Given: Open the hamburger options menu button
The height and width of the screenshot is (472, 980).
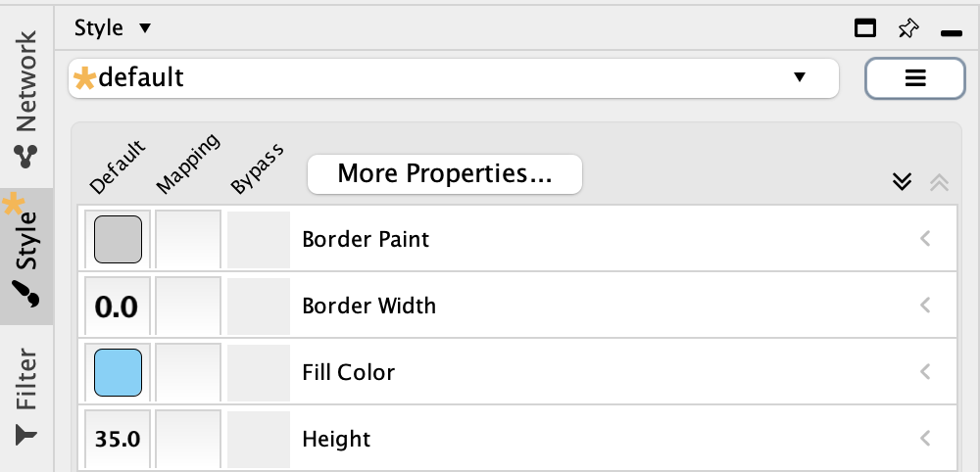Looking at the screenshot, I should coord(915,78).
